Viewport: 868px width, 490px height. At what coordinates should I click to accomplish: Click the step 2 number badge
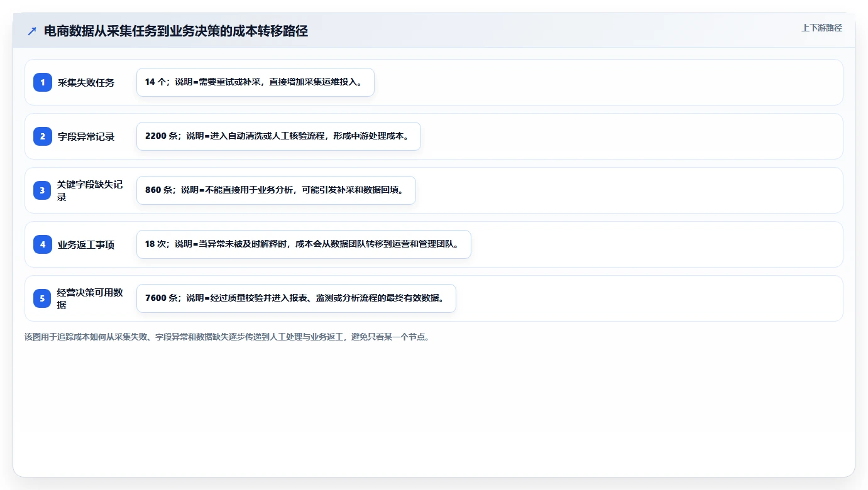tap(43, 136)
